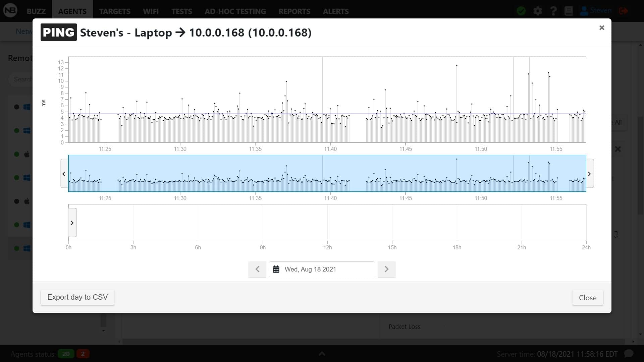This screenshot has width=644, height=362.
Task: Log out using the red logout icon
Action: 624,11
